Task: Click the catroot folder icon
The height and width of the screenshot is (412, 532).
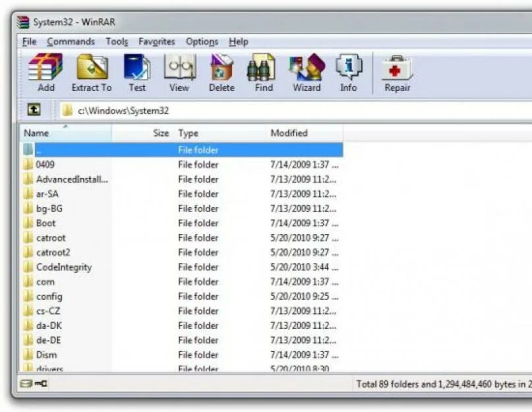Action: pos(28,238)
